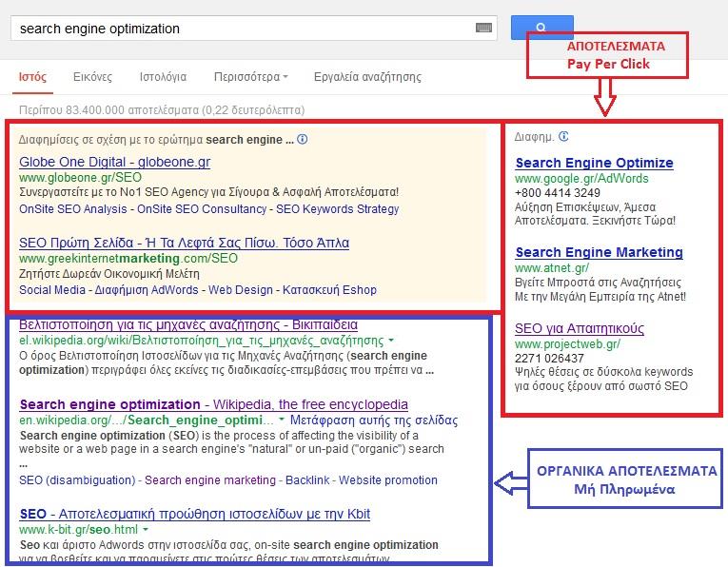Expand arrow beside el.wikipedia.org result URL
This screenshot has width=728, height=567.
click(391, 341)
